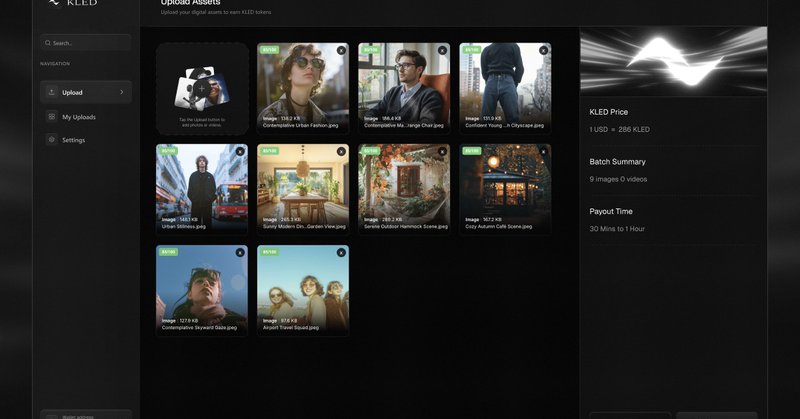Remove Cozy Autumn Café Scene image

pyautogui.click(x=543, y=152)
